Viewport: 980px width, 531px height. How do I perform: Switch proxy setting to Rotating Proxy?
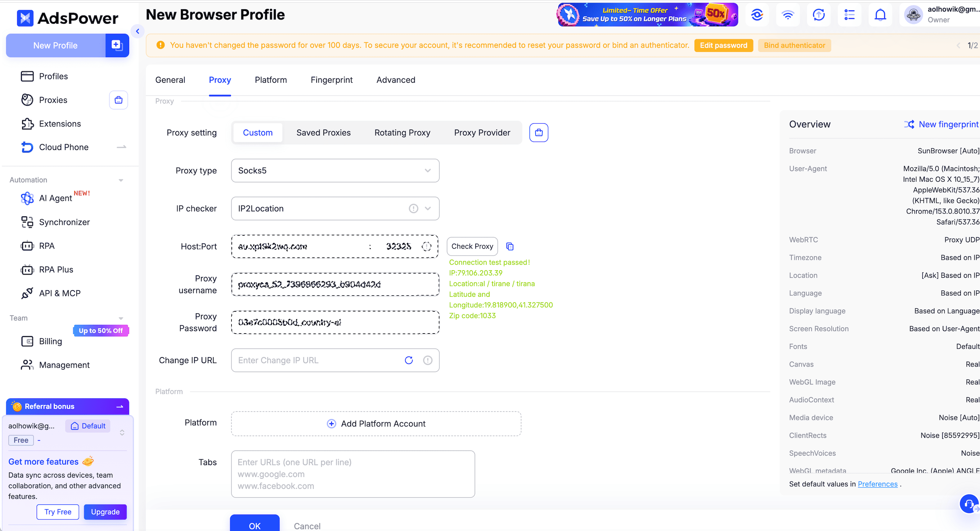point(402,133)
